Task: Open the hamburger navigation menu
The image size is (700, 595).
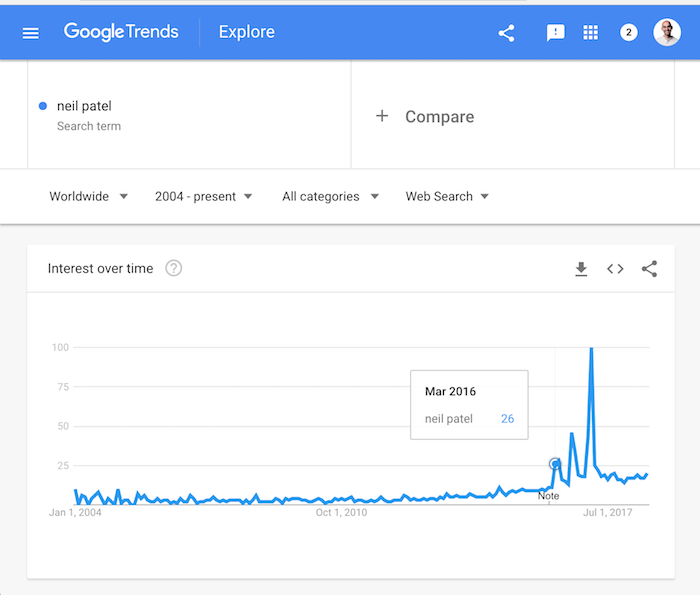Action: point(30,33)
